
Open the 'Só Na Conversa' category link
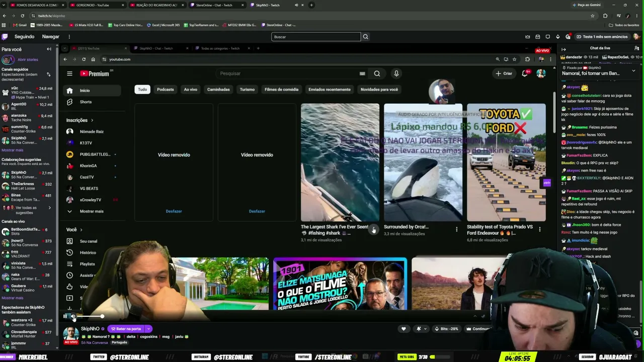click(x=95, y=342)
